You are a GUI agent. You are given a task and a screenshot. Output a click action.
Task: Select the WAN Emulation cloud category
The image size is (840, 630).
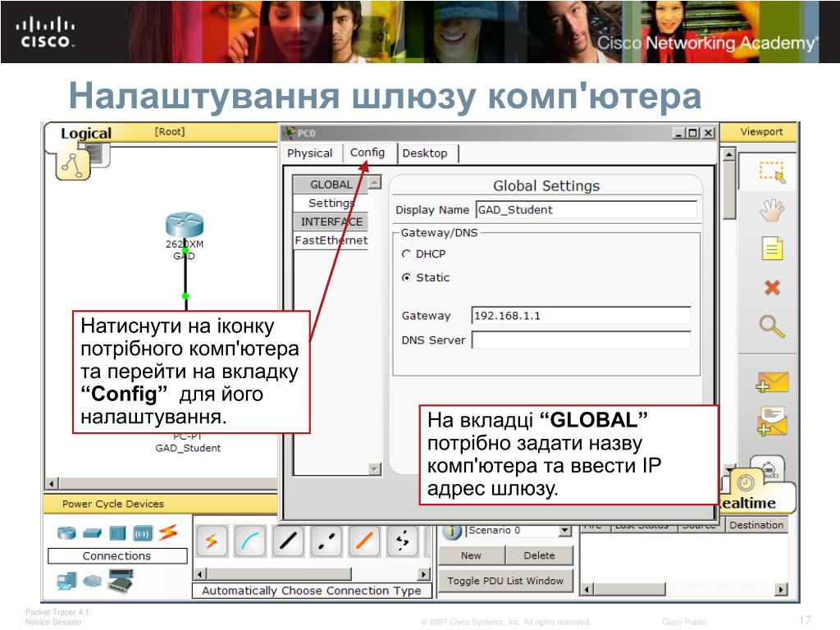tap(92, 580)
